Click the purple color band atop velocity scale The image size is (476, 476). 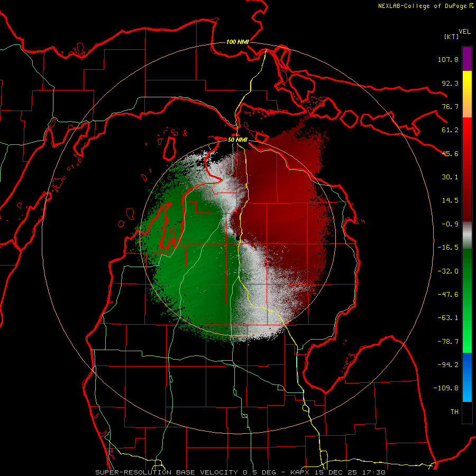point(467,59)
